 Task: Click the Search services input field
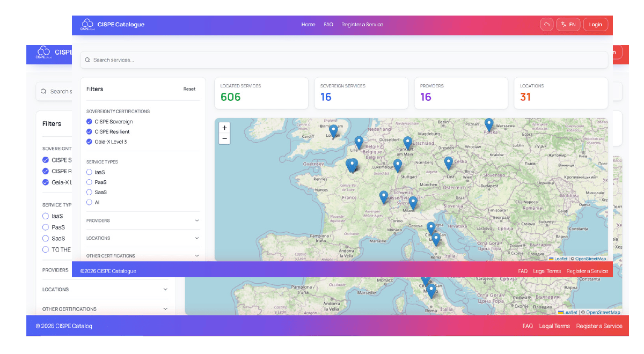point(343,60)
